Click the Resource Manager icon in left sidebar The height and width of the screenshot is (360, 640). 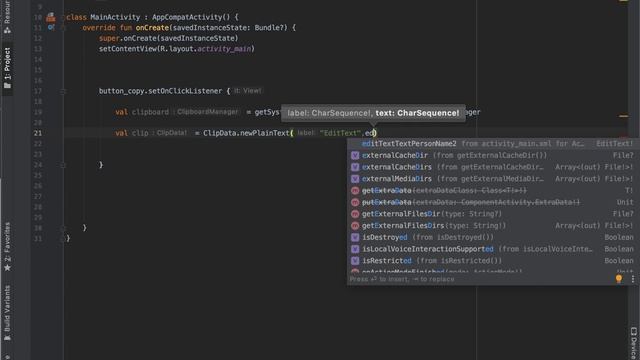[7, 30]
